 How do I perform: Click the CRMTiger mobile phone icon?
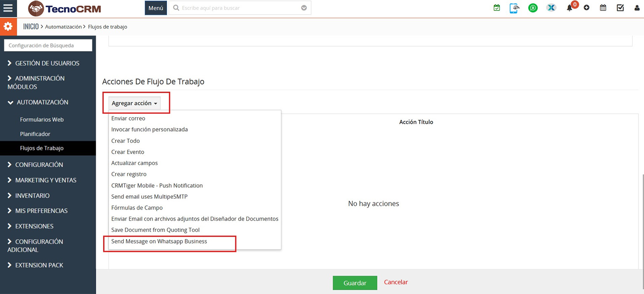point(514,8)
